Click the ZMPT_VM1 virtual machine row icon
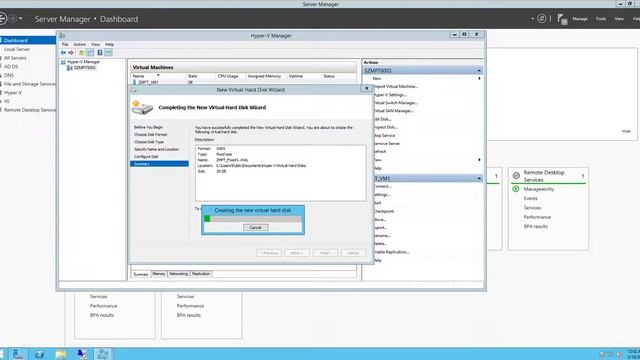The image size is (640, 360). tap(134, 82)
